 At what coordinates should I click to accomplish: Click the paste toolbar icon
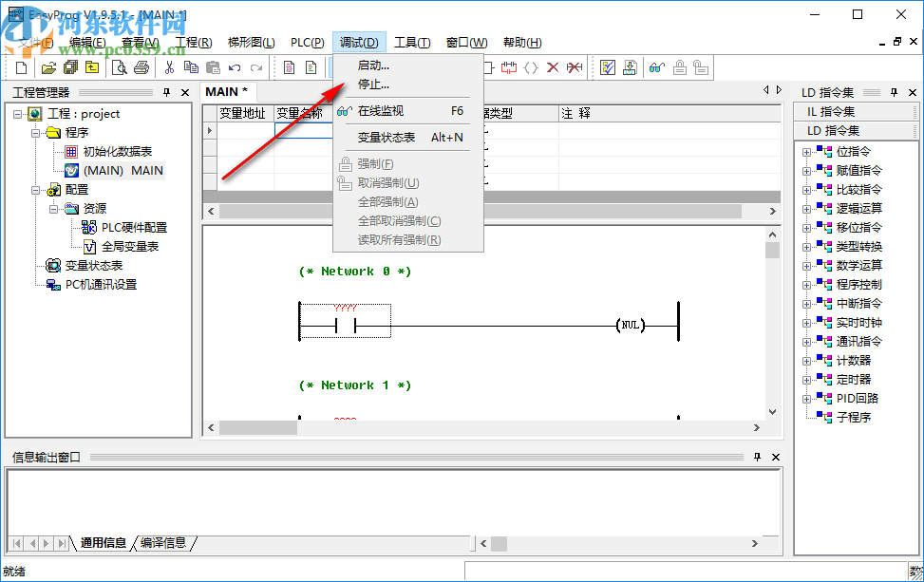click(213, 67)
